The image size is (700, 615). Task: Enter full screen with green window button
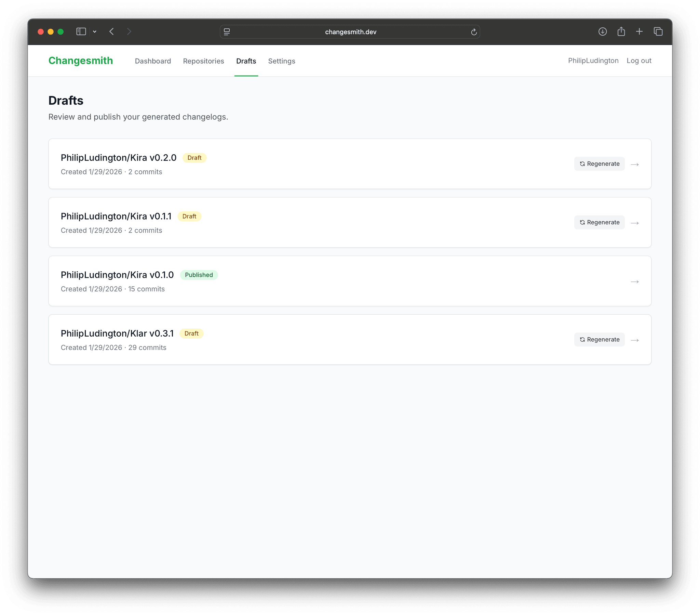[x=60, y=32]
